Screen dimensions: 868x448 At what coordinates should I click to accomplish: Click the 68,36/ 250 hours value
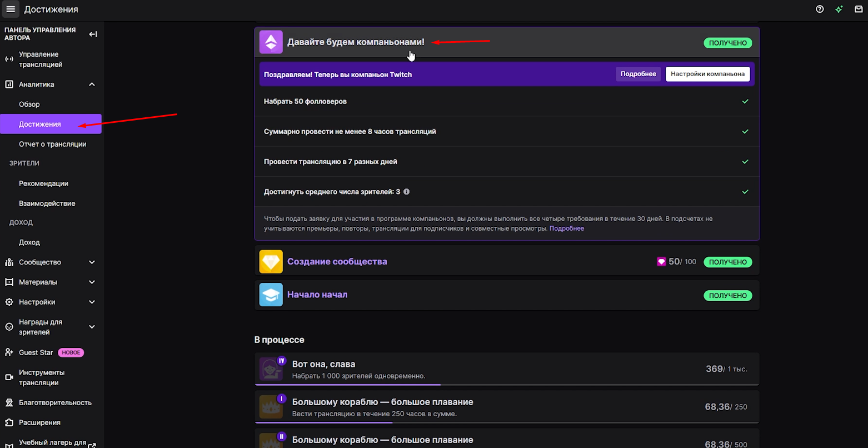pos(726,407)
